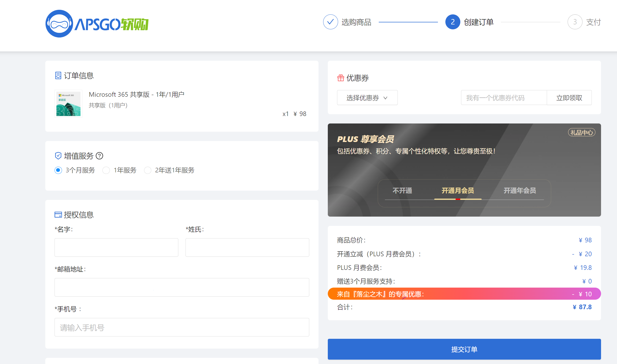Select the 不开通 membership tab
The height and width of the screenshot is (364, 617).
click(402, 191)
